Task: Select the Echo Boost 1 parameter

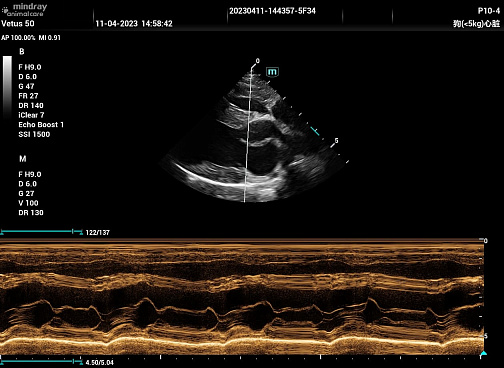Action: click(41, 125)
